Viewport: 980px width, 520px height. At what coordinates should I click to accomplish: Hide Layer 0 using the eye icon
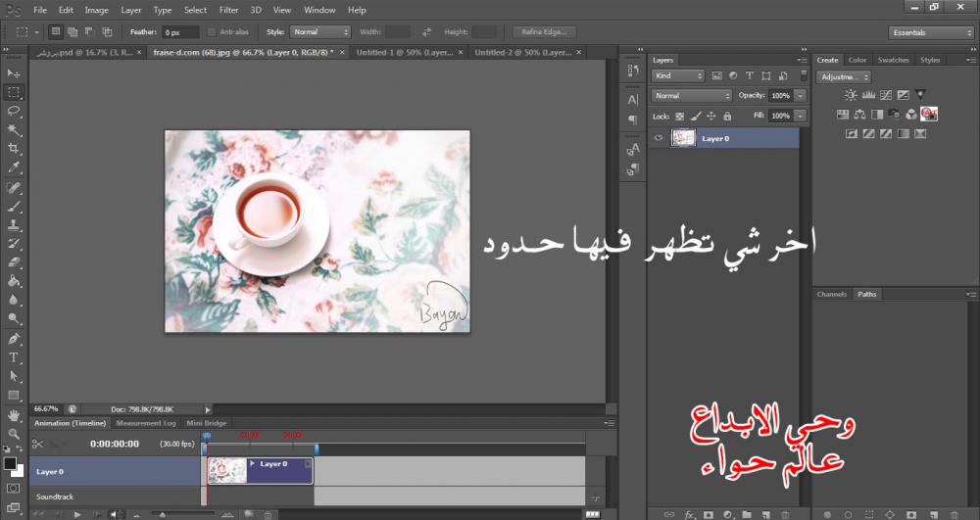tap(659, 139)
